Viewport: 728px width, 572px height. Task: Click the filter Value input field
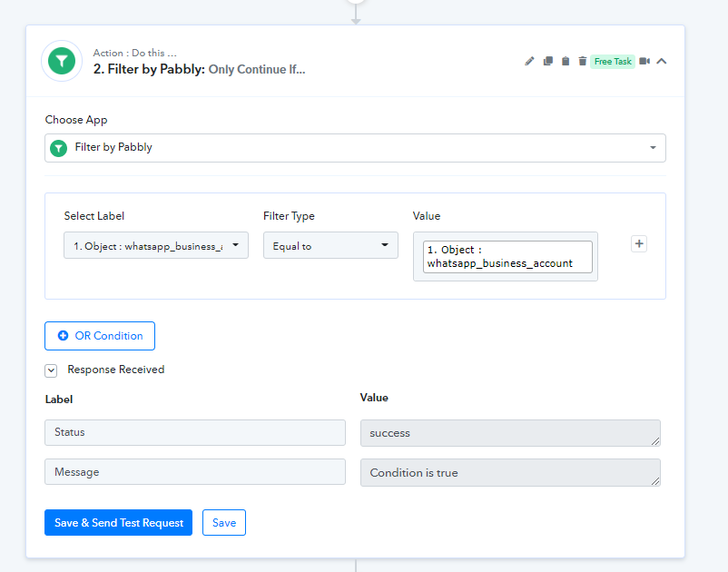click(x=507, y=256)
